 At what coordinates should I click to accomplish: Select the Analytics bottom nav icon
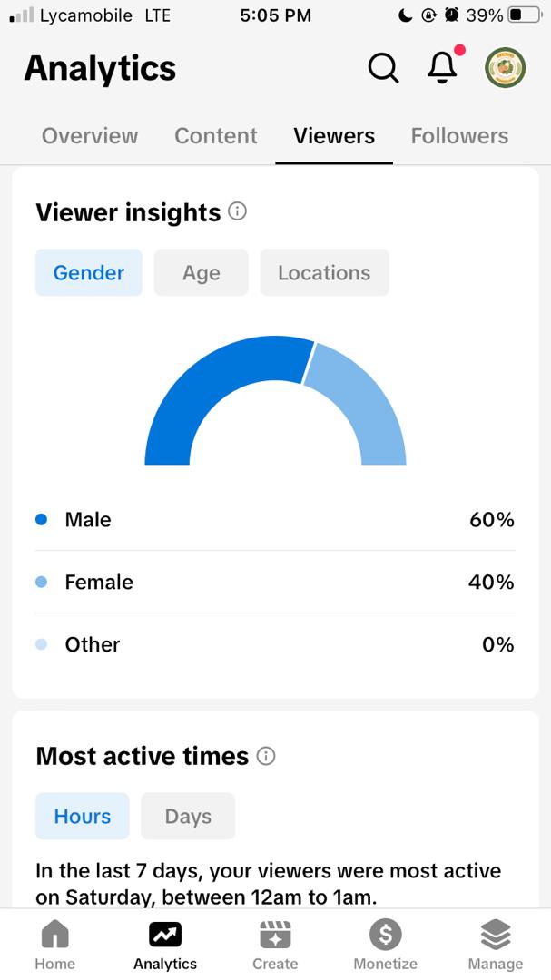point(165,935)
